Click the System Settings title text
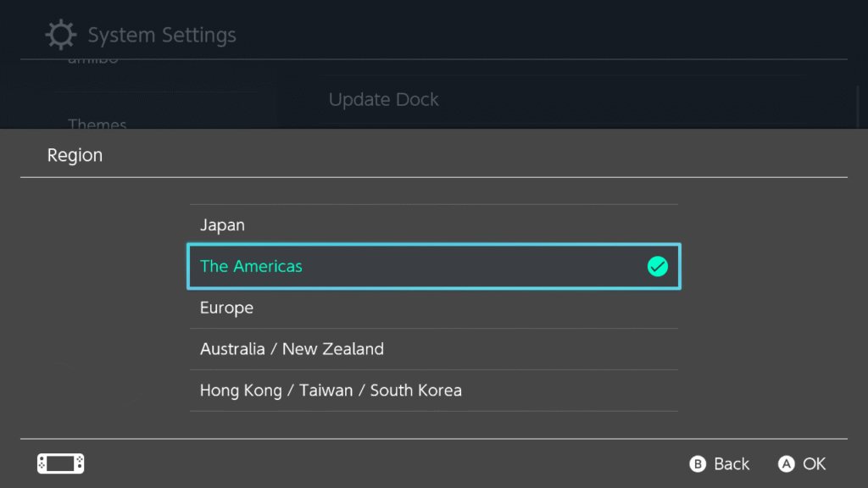 tap(162, 36)
